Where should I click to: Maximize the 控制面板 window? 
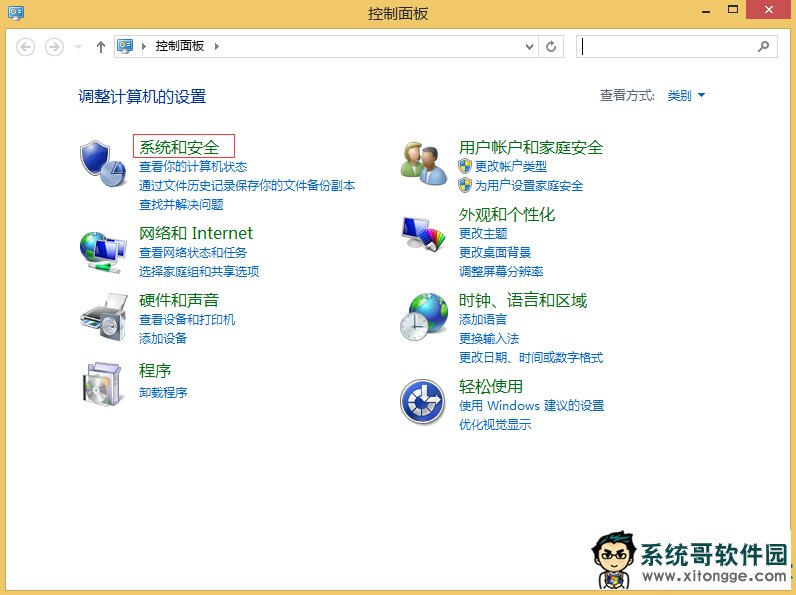(733, 10)
